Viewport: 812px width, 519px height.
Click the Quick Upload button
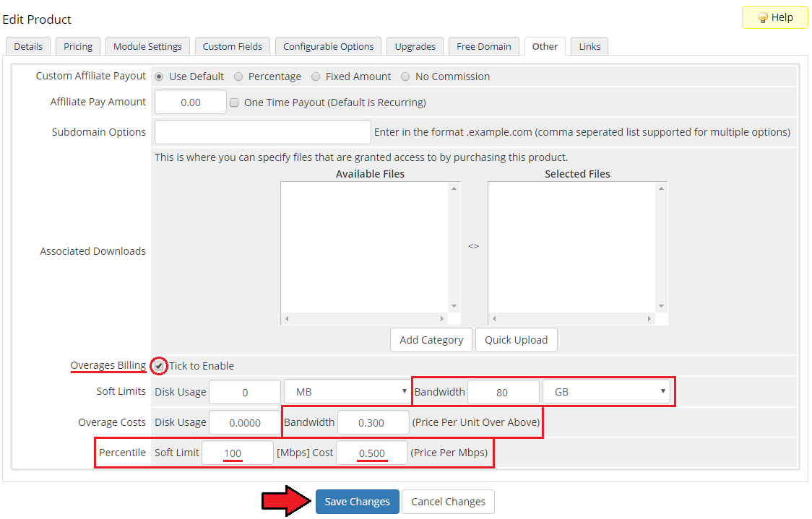point(517,340)
